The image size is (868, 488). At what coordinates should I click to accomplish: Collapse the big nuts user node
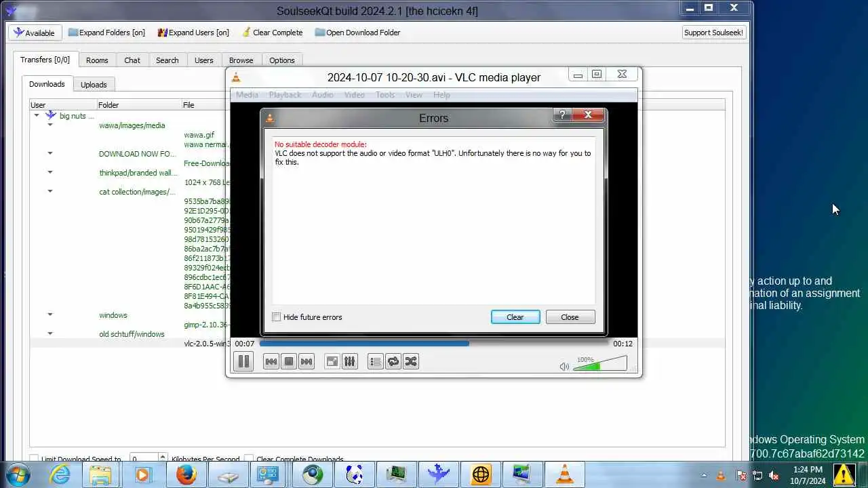click(37, 116)
